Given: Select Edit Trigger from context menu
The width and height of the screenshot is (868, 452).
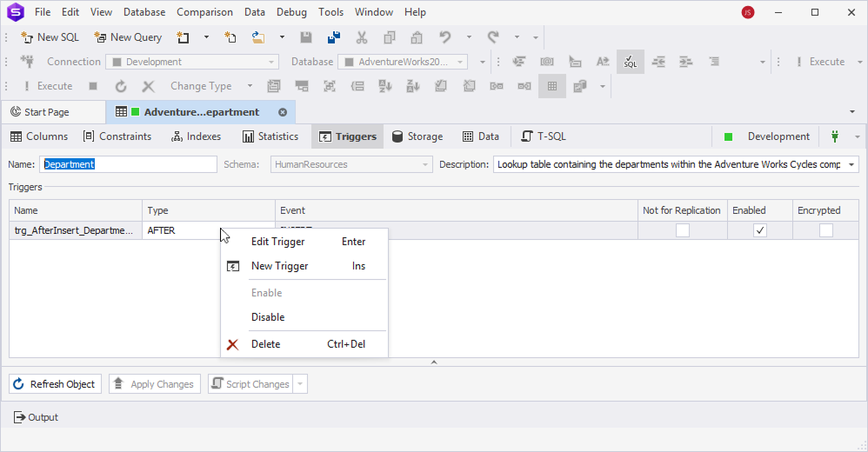Looking at the screenshot, I should [x=304, y=242].
